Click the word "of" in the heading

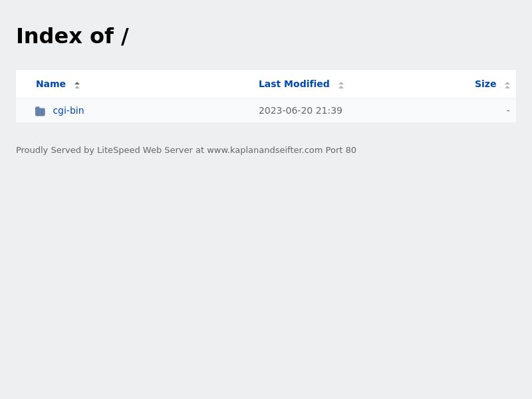pos(101,36)
